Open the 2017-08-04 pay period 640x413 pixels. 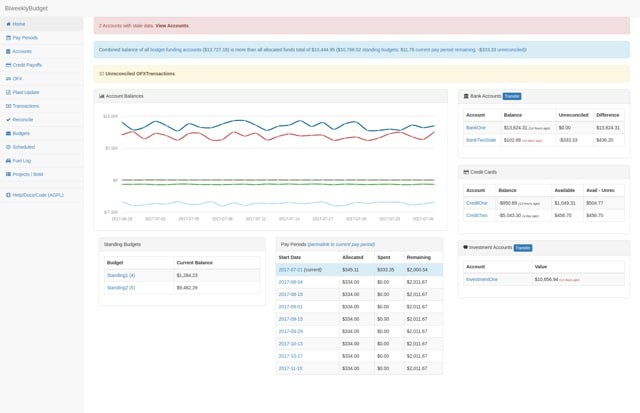click(291, 282)
